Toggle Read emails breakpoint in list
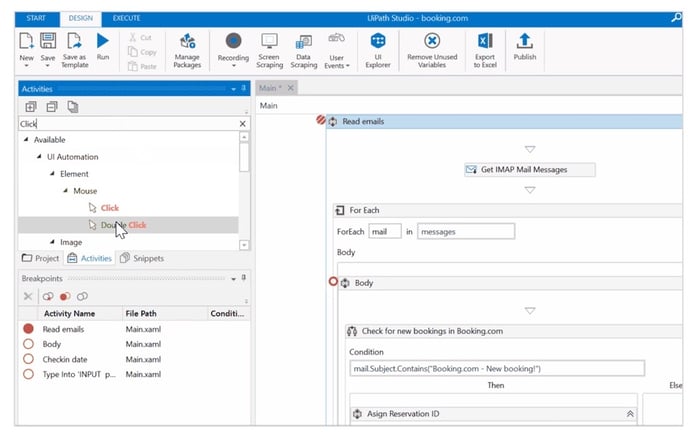Screen dimensions: 700x438 click(28, 329)
